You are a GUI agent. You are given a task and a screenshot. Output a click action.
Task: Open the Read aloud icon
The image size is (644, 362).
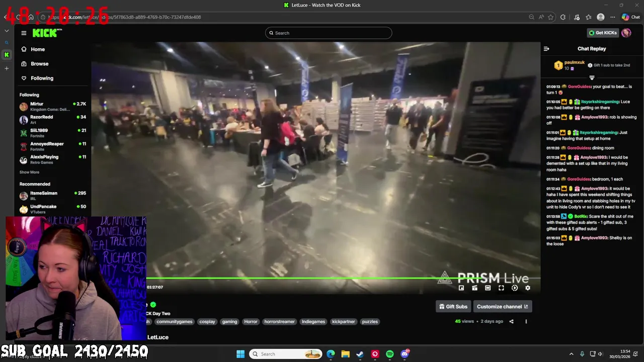tap(541, 17)
